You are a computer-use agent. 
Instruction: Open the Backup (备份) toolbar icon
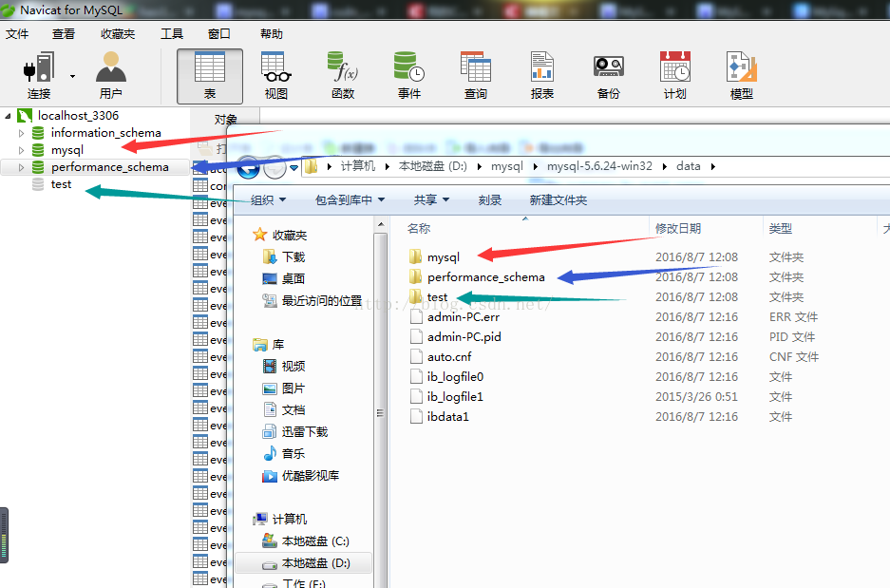[x=609, y=75]
